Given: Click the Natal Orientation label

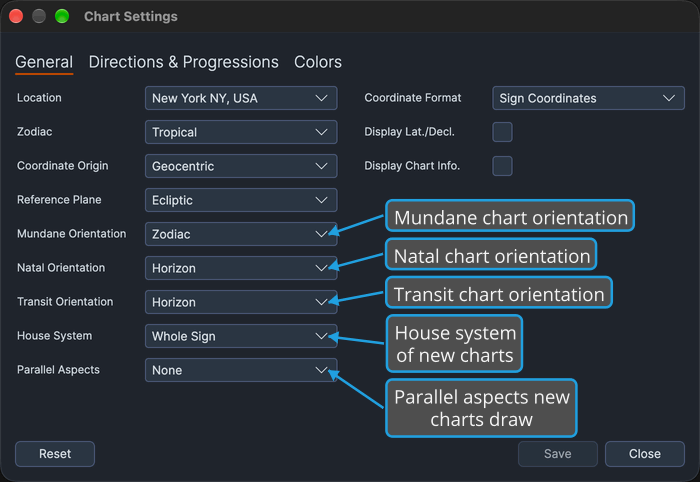Looking at the screenshot, I should [61, 267].
